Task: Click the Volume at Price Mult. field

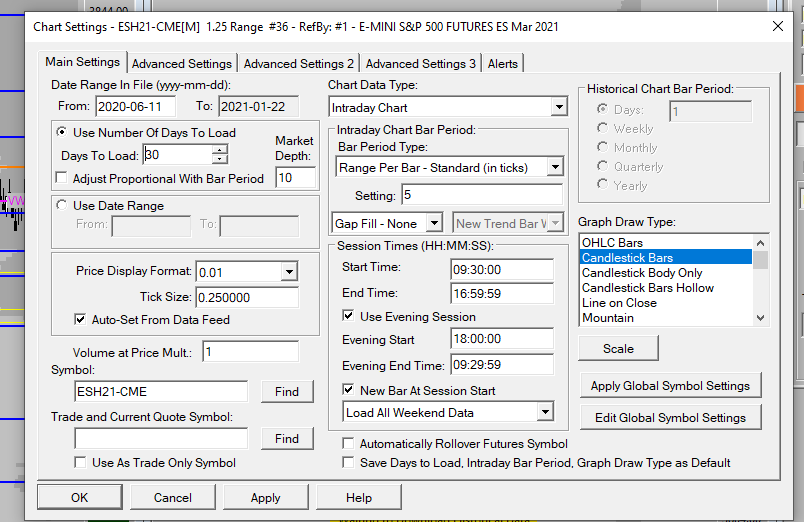Action: click(250, 352)
